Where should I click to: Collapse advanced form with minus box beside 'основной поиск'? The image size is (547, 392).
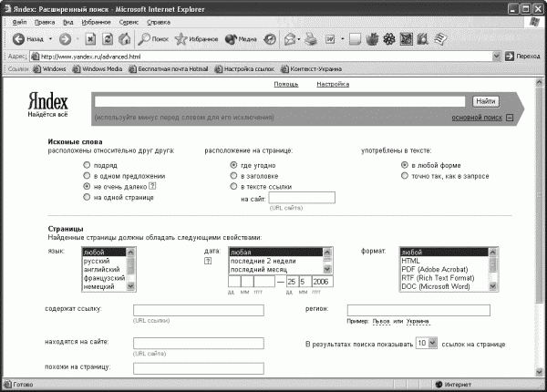tap(510, 118)
